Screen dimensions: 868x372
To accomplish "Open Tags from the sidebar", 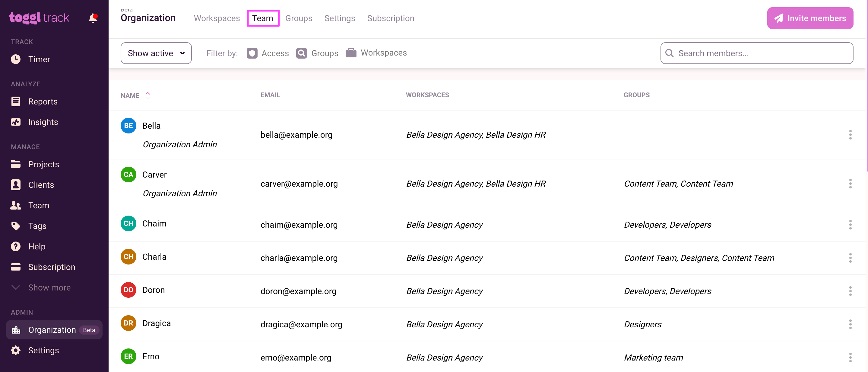I will [x=37, y=226].
